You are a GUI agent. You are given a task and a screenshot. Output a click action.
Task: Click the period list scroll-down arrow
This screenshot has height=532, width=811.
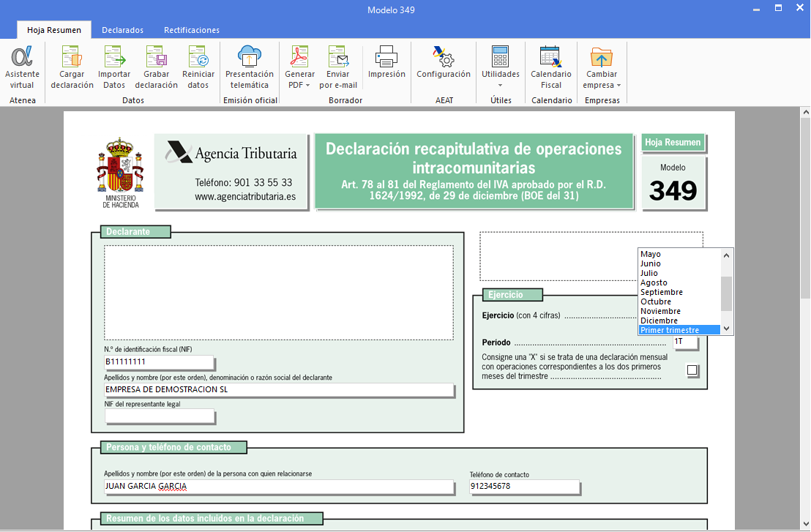727,329
